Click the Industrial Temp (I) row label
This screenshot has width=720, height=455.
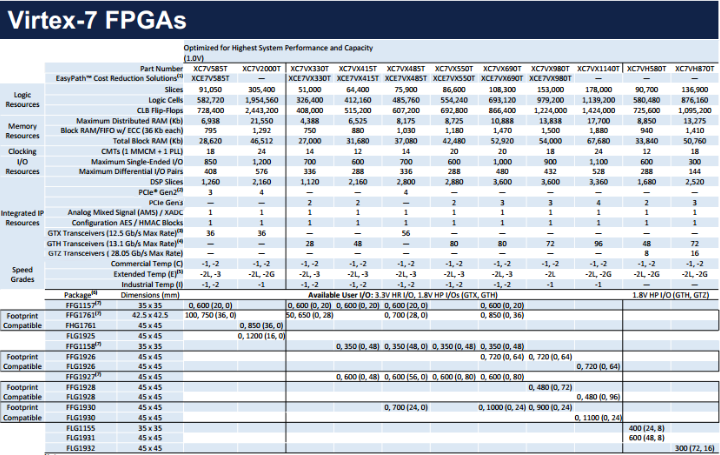coord(152,285)
